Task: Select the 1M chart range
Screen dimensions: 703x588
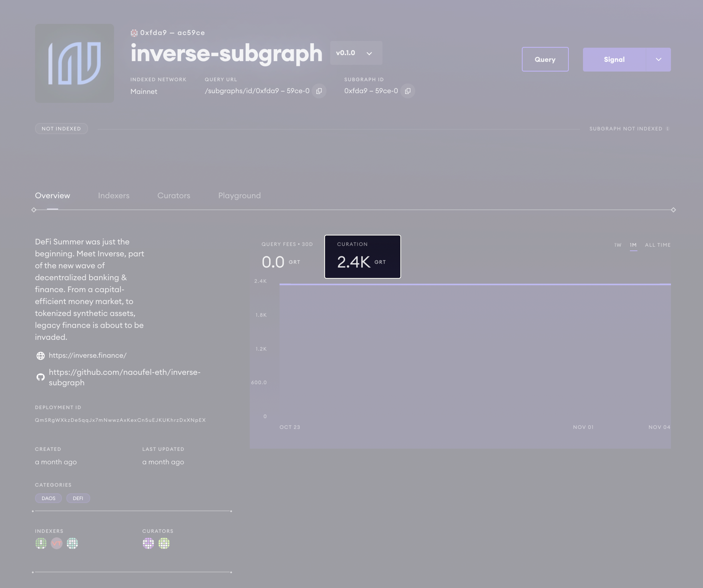Action: pyautogui.click(x=633, y=245)
